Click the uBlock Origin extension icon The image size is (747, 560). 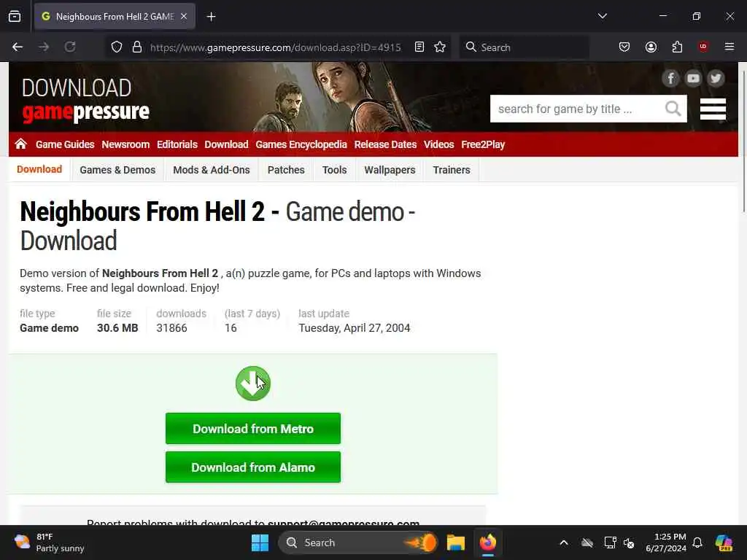[x=703, y=47]
